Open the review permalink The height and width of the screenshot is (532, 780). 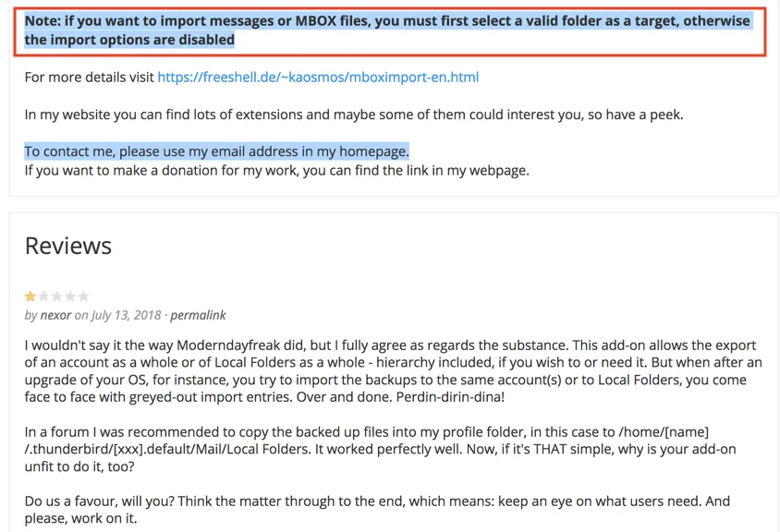click(198, 315)
